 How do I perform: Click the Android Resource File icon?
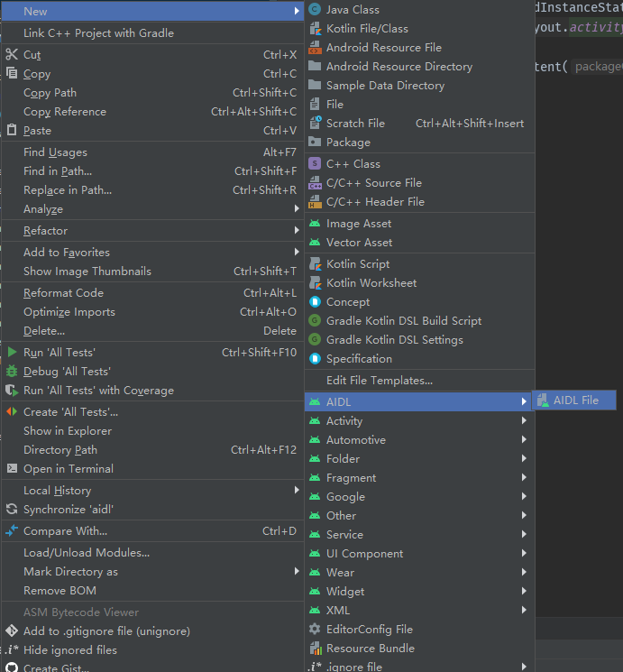(x=315, y=48)
